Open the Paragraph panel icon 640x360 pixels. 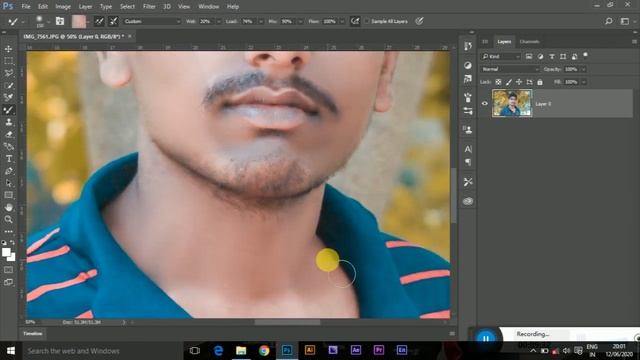coord(468,162)
